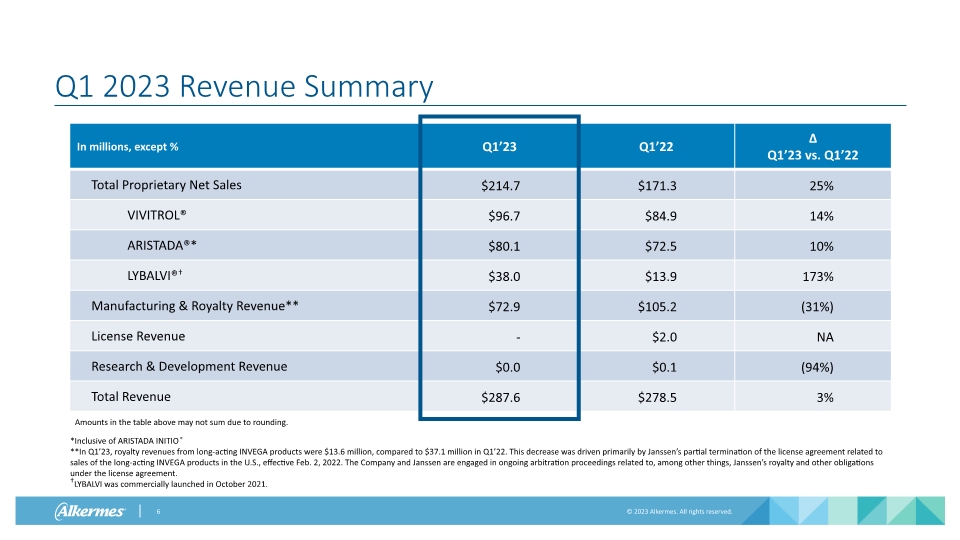Click the copyright text in the footer
This screenshot has width=960, height=540.
(678, 512)
